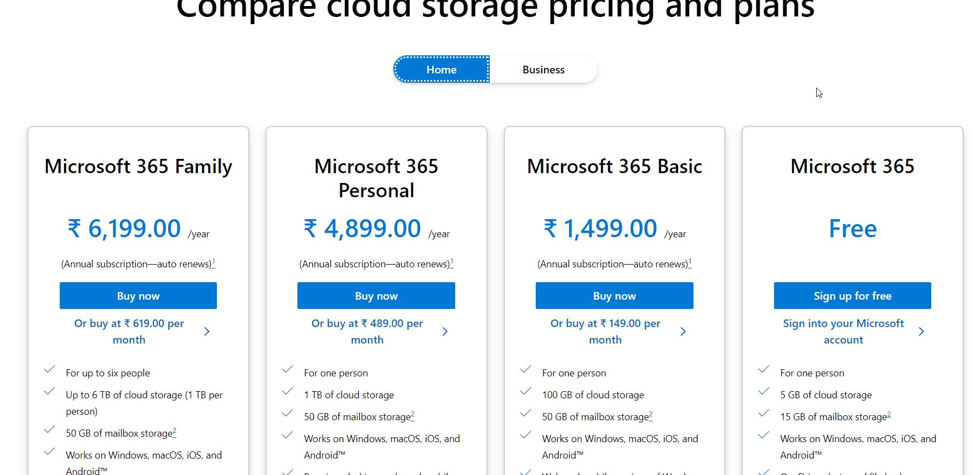Open footnote 1 under Basic annual subscription
The width and height of the screenshot is (980, 475).
[x=690, y=262]
